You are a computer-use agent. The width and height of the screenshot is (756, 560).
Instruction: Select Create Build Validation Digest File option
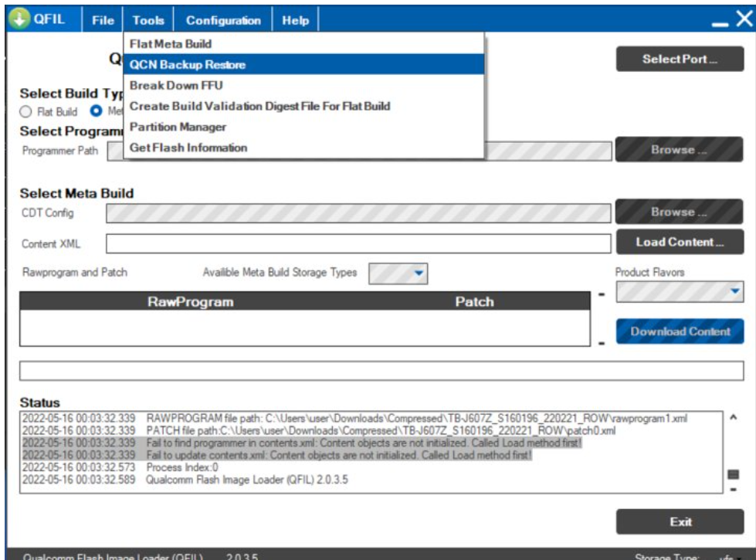(x=303, y=106)
